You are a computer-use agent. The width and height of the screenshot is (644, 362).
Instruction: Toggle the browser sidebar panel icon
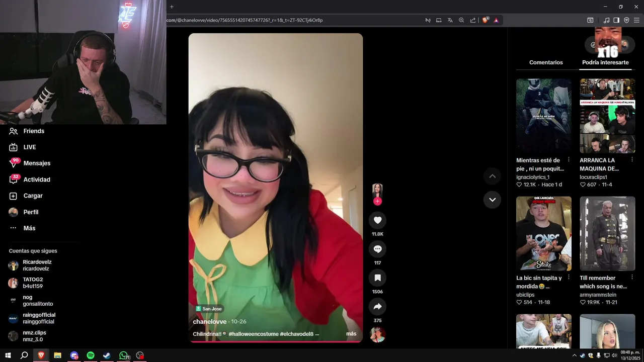coord(616,20)
